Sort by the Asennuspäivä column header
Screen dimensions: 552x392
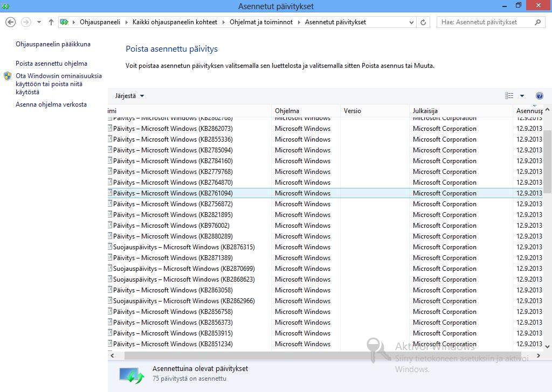click(x=528, y=111)
